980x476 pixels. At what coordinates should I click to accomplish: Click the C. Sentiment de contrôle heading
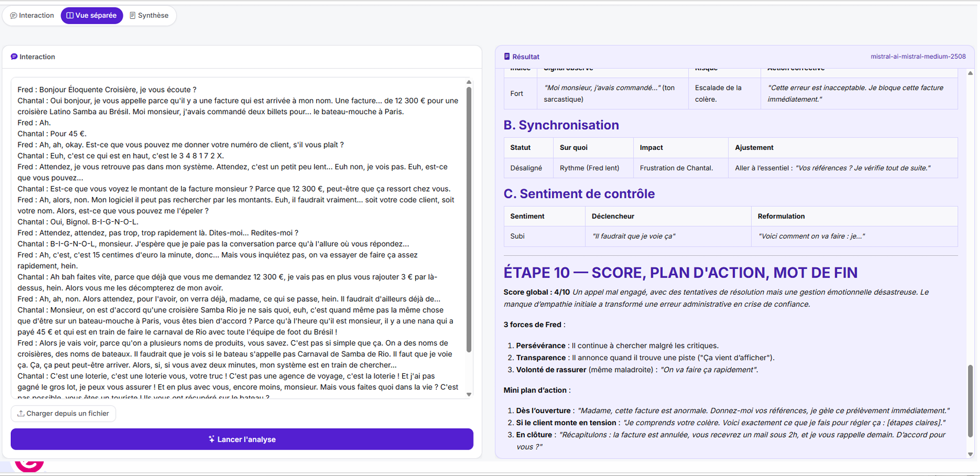[579, 194]
